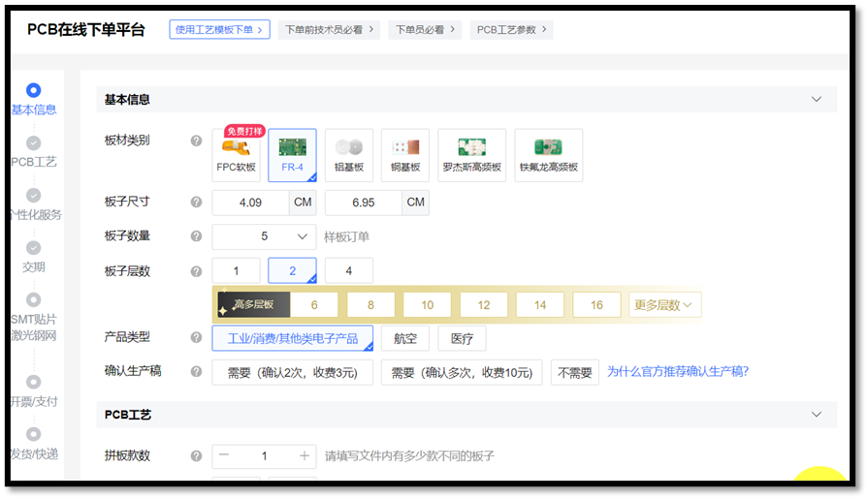Image resolution: width=868 pixels, height=499 pixels.
Task: Open help icon next to 板材类别
Action: tap(197, 140)
